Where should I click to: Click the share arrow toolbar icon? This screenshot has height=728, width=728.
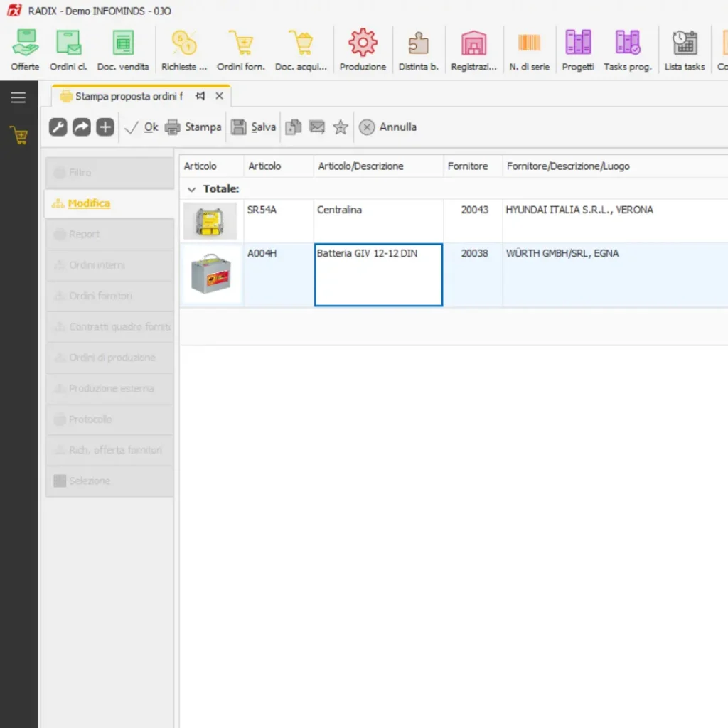82,127
